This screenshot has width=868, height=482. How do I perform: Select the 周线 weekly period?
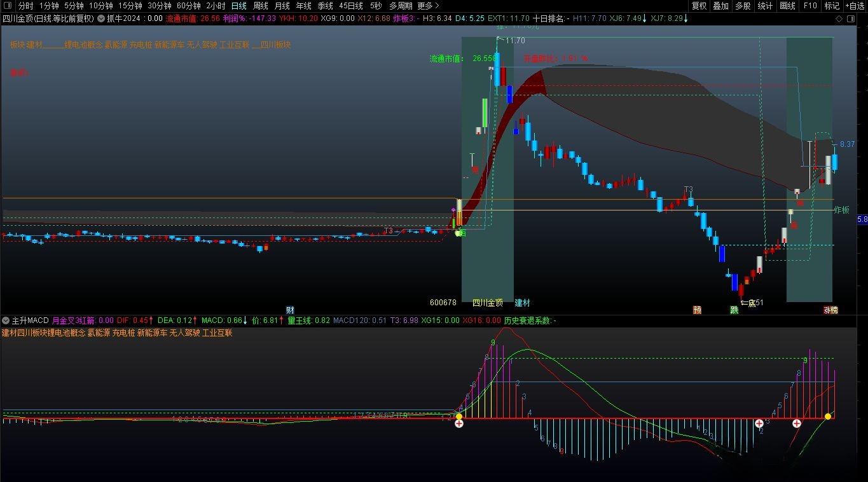261,6
